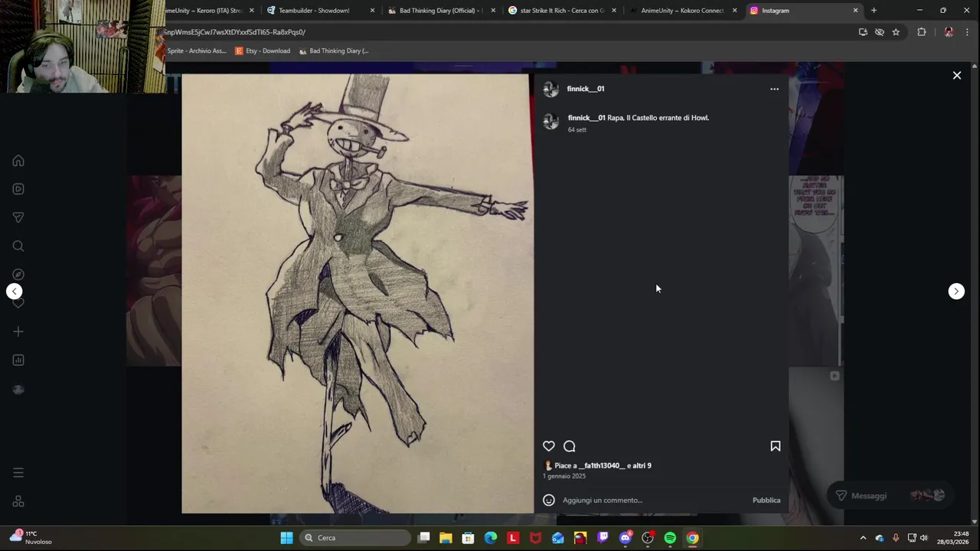This screenshot has width=980, height=551.
Task: Open the dashboard chart icon in sidebar
Action: 18,360
